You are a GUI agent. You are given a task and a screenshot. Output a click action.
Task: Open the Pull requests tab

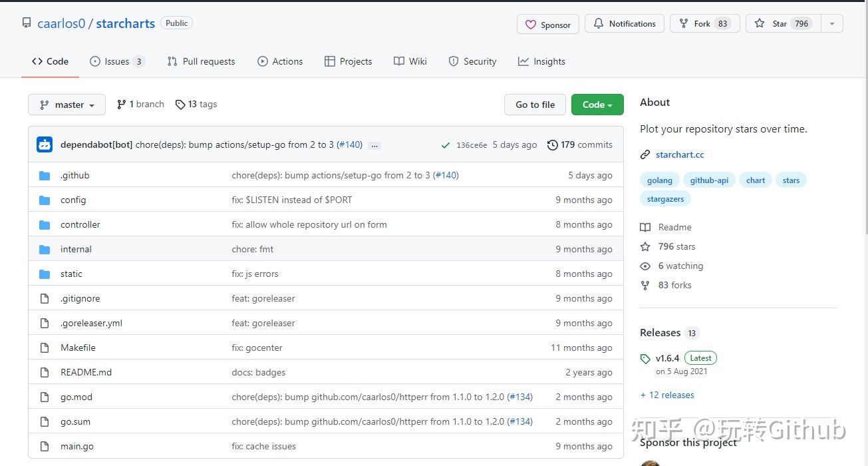point(201,61)
